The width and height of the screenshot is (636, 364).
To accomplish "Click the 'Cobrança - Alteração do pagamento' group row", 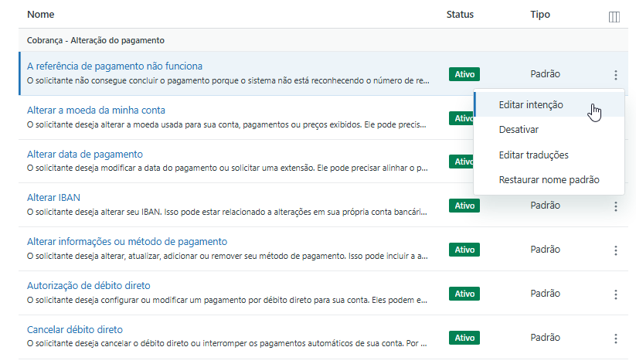I will click(95, 40).
